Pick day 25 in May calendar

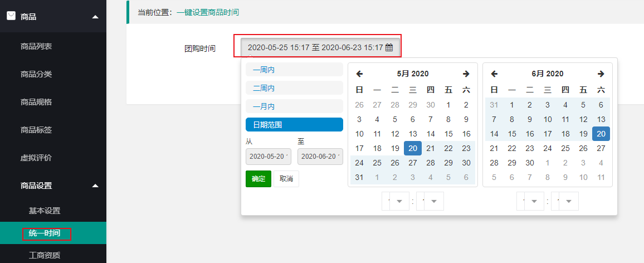coord(377,163)
